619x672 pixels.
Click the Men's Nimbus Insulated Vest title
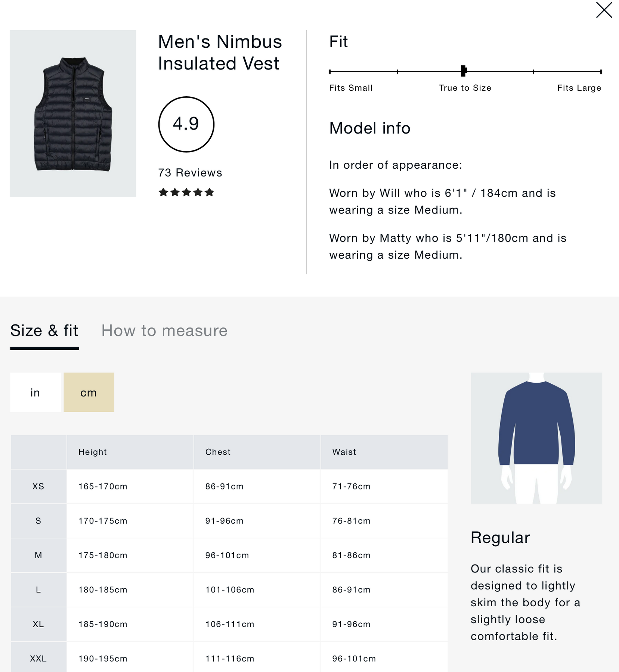pos(220,52)
